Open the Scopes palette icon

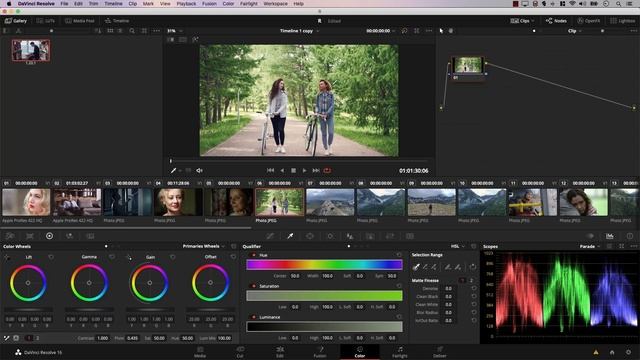[x=609, y=236]
